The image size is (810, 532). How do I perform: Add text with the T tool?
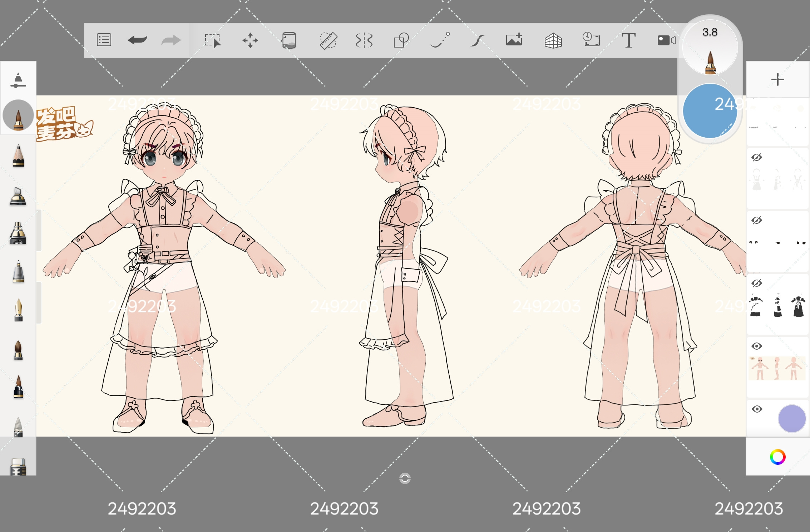coord(628,40)
